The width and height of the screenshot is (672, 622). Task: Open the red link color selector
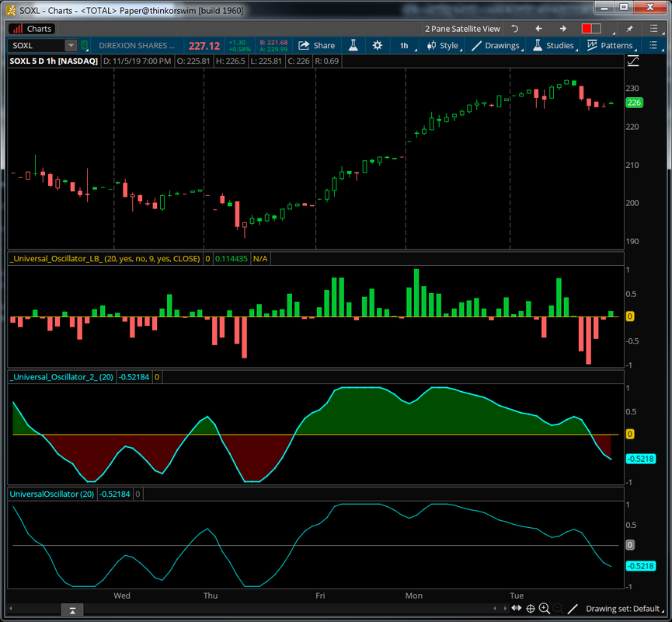click(x=591, y=29)
